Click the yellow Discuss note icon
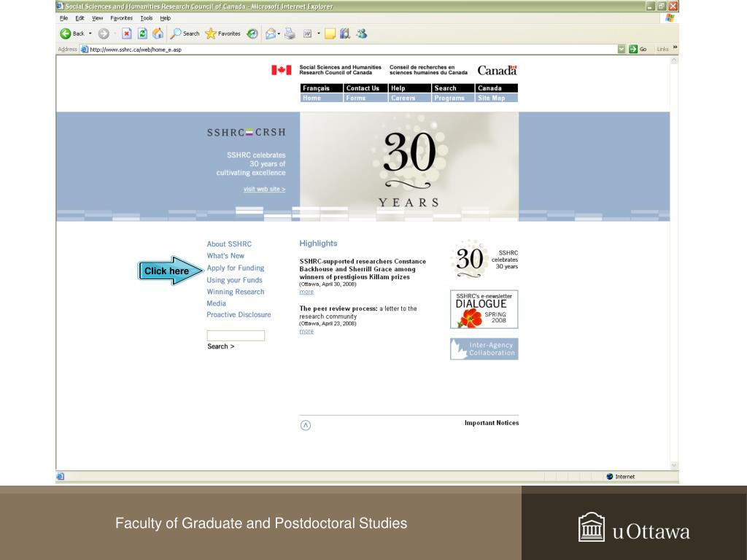 tap(330, 34)
